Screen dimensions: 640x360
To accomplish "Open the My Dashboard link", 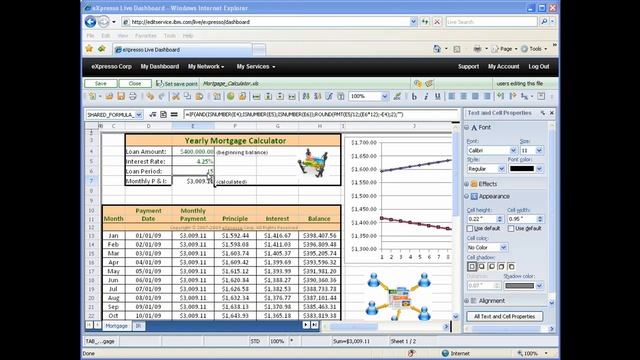I will [160, 67].
